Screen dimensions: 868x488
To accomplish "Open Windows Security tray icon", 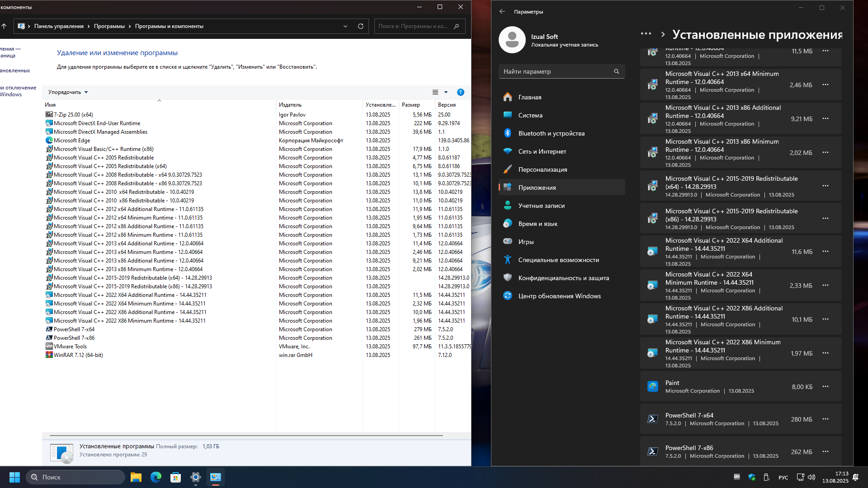I will pos(752,477).
